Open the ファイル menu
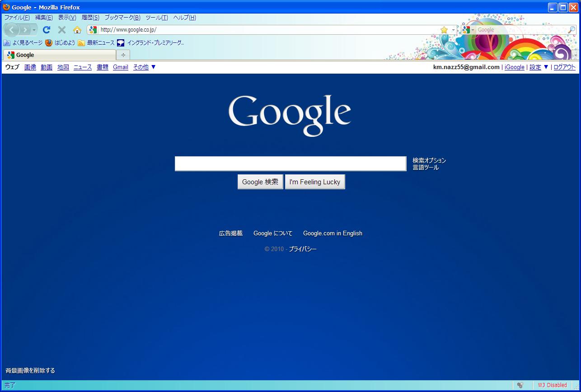The image size is (581, 392). [17, 18]
